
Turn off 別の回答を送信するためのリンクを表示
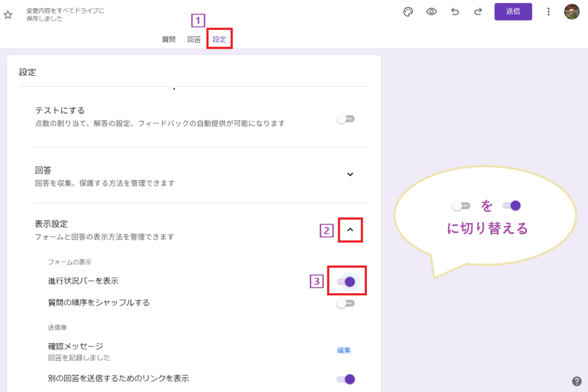(345, 379)
